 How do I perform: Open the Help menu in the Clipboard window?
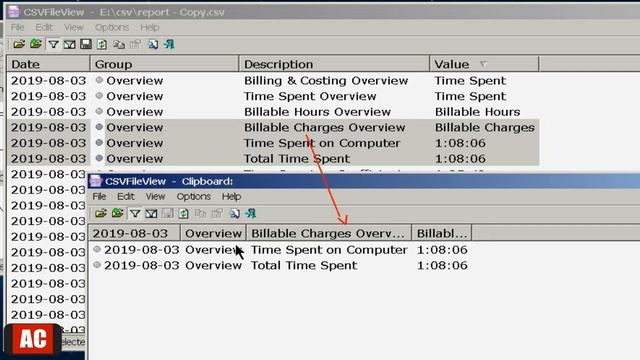tap(231, 196)
